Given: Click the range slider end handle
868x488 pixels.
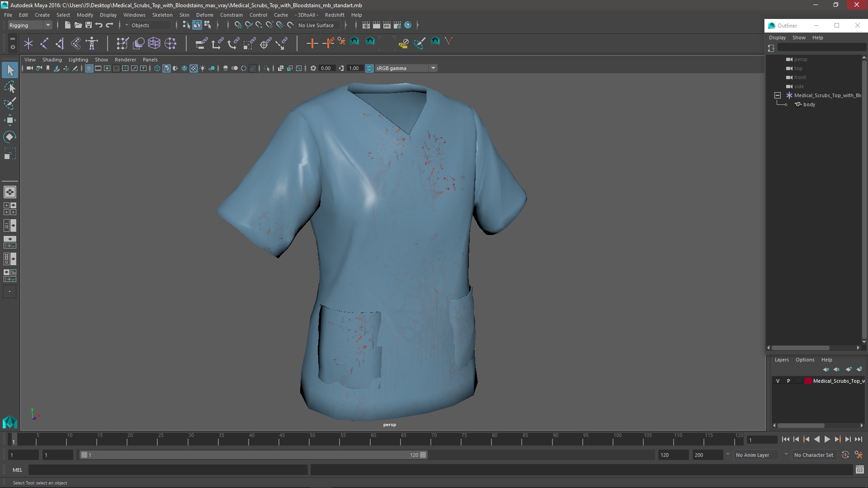Looking at the screenshot, I should point(423,455).
